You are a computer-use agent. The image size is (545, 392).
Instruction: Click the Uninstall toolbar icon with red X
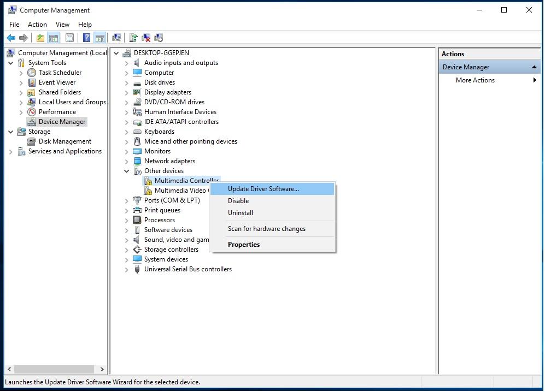(x=146, y=38)
